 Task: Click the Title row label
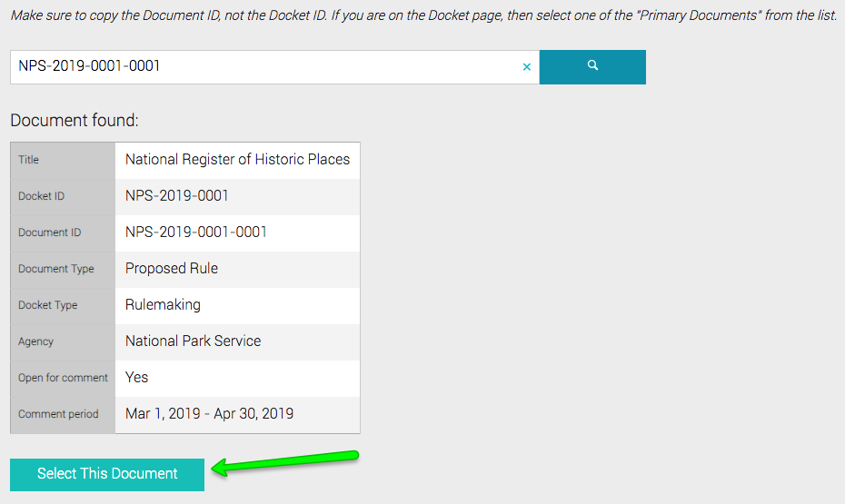(x=29, y=160)
